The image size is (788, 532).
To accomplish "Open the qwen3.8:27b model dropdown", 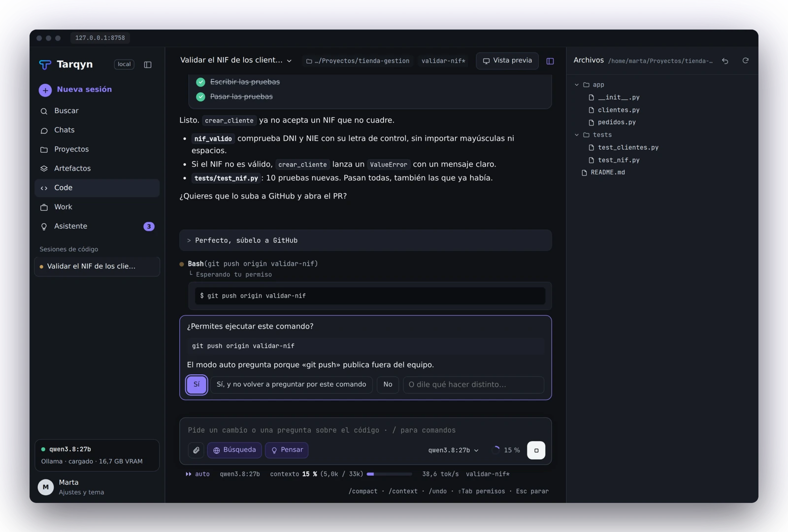I will click(x=453, y=450).
